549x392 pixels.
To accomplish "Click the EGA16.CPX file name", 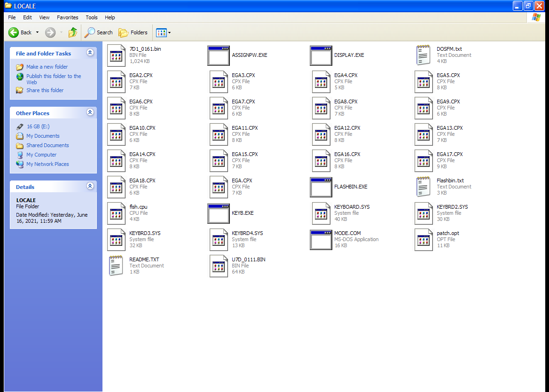I will click(347, 154).
